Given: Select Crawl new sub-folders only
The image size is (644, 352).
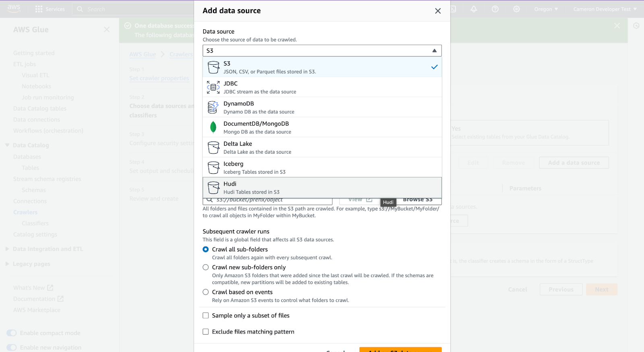Looking at the screenshot, I should (x=206, y=267).
